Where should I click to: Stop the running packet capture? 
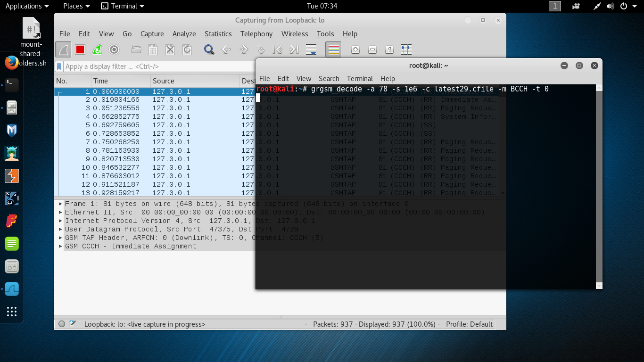click(x=80, y=49)
